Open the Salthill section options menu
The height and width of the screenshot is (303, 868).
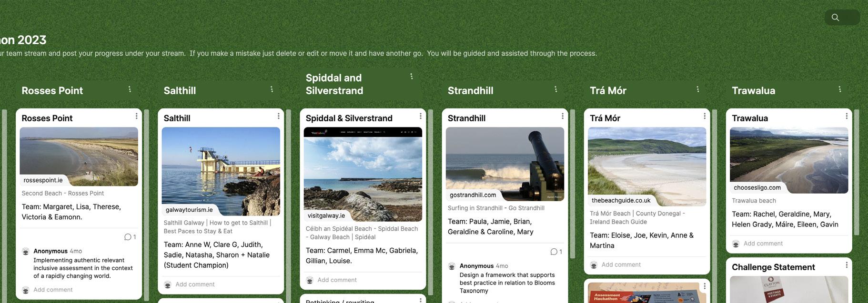click(272, 89)
